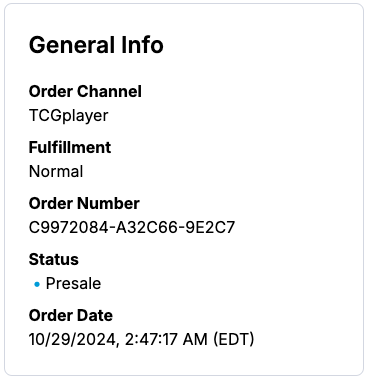Click the TCGplayer channel value
366x377 pixels.
point(68,116)
